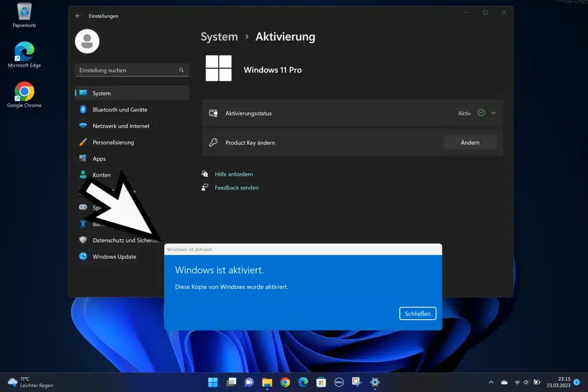Viewport: 588px width, 392px height.
Task: Open the notification badge icon
Action: coord(577,382)
